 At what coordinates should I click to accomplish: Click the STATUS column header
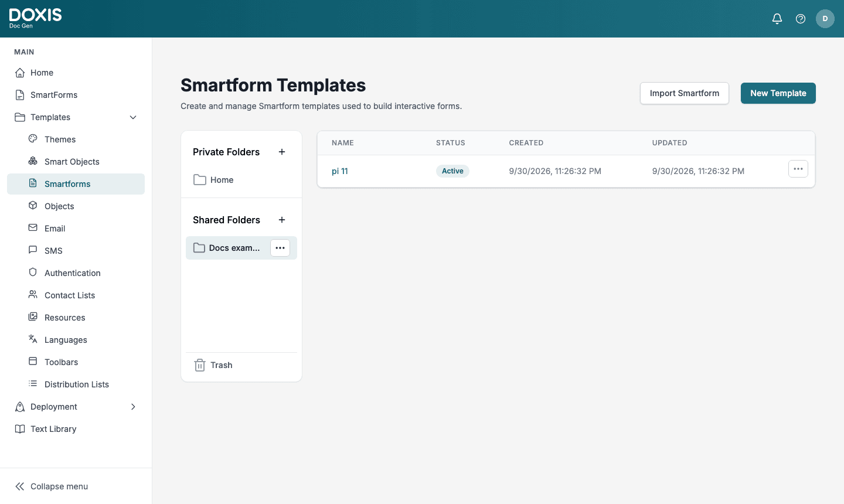451,143
